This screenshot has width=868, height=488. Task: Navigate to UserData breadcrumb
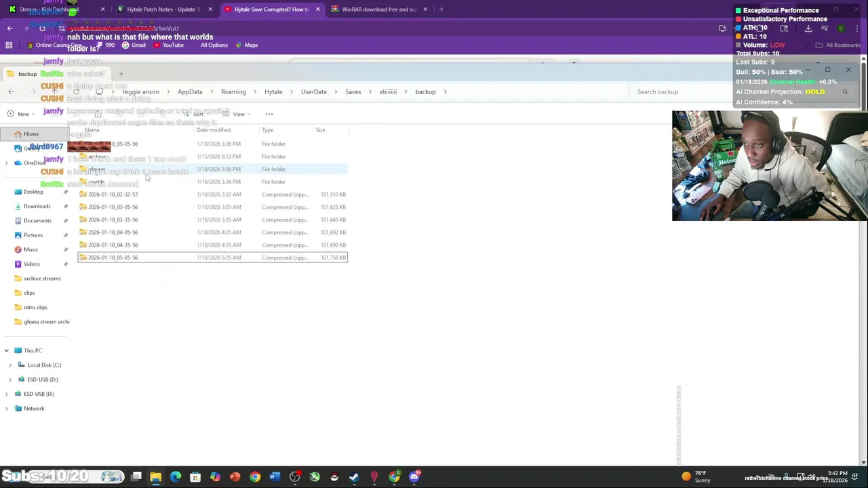313,91
